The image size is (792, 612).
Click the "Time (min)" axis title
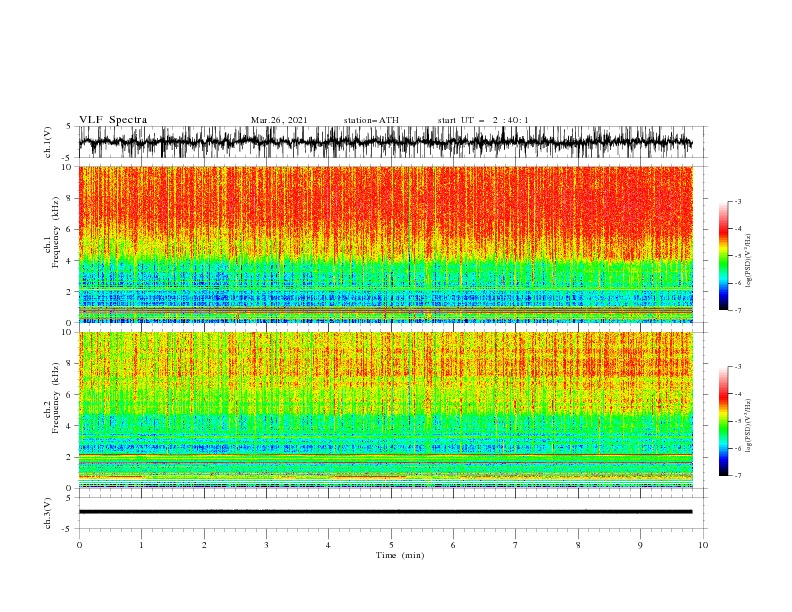coord(400,555)
